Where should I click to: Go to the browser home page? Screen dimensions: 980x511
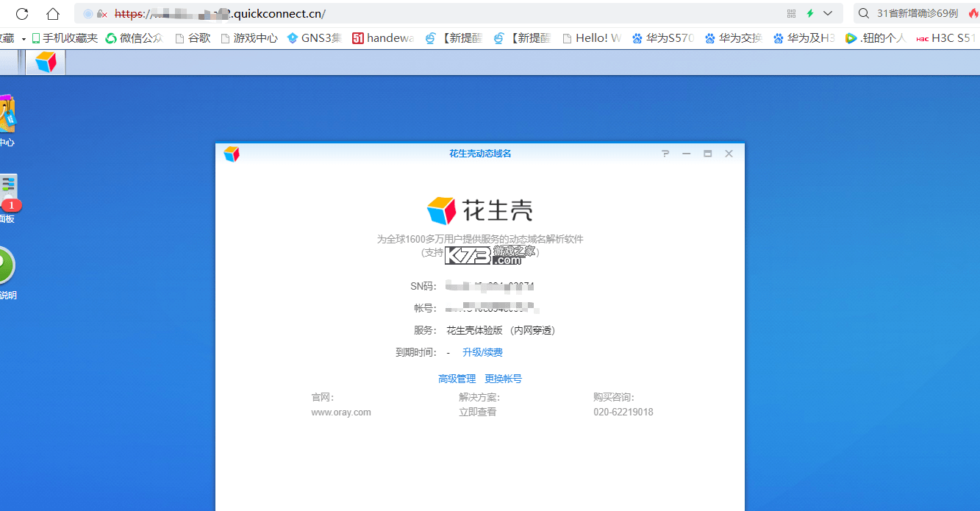[52, 13]
